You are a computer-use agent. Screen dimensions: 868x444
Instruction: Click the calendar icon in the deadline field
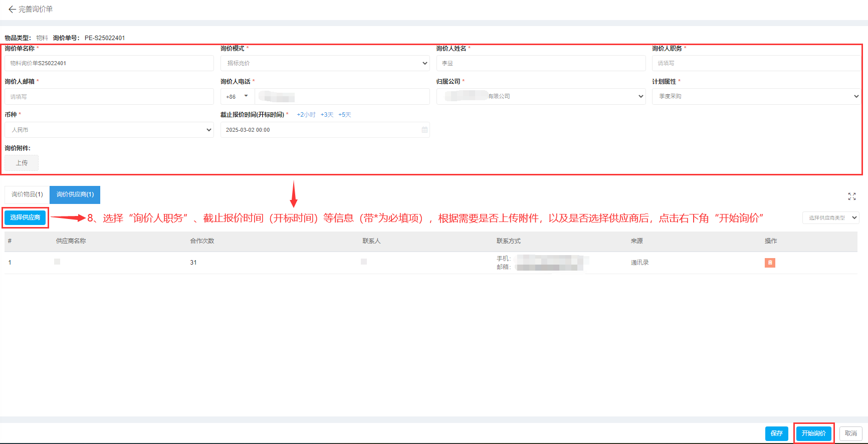pyautogui.click(x=424, y=130)
